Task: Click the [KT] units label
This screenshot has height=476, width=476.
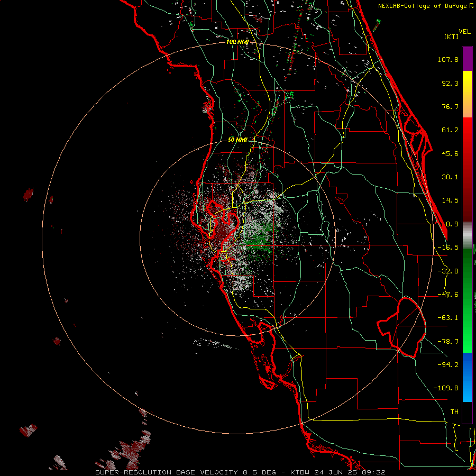Action: pyautogui.click(x=452, y=36)
